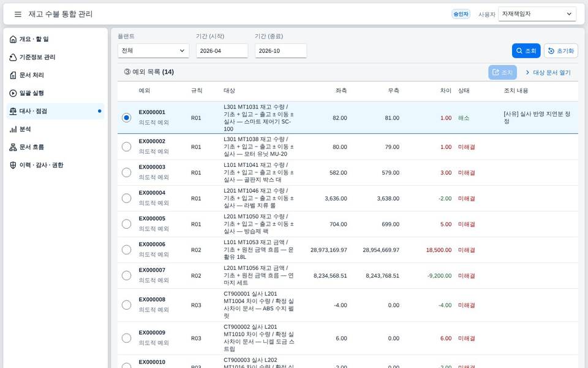Screen dimensions: 588x368
Task: Click the 조치 내용 column header
Action: 516,91
